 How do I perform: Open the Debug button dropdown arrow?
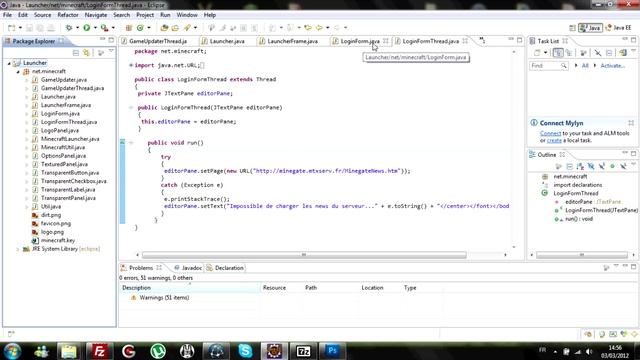click(x=77, y=28)
